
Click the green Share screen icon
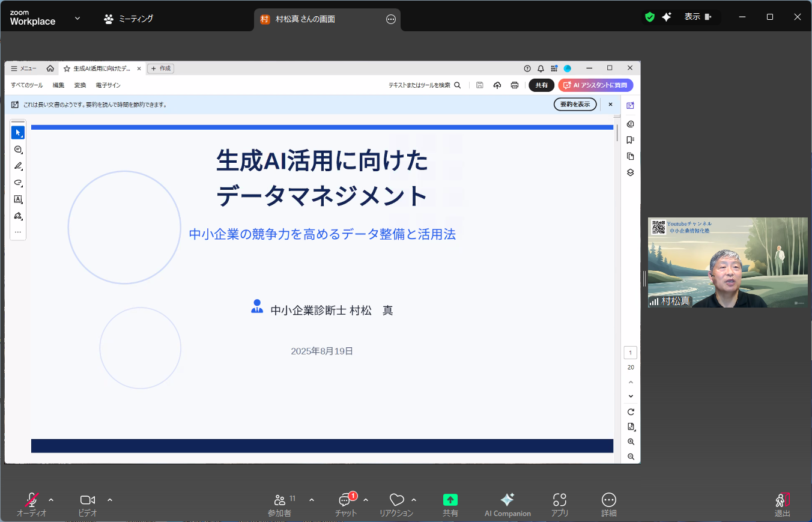click(x=450, y=500)
